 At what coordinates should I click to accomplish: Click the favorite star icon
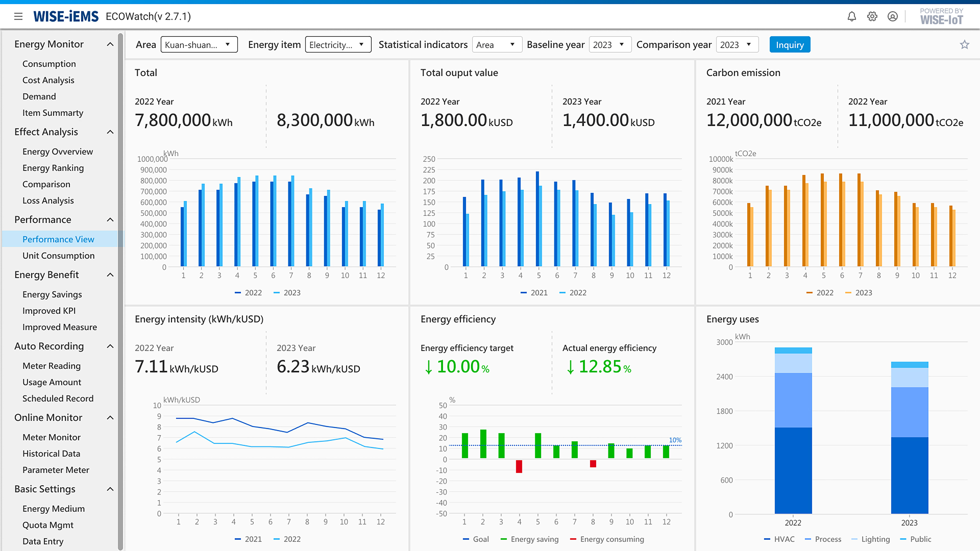tap(964, 45)
